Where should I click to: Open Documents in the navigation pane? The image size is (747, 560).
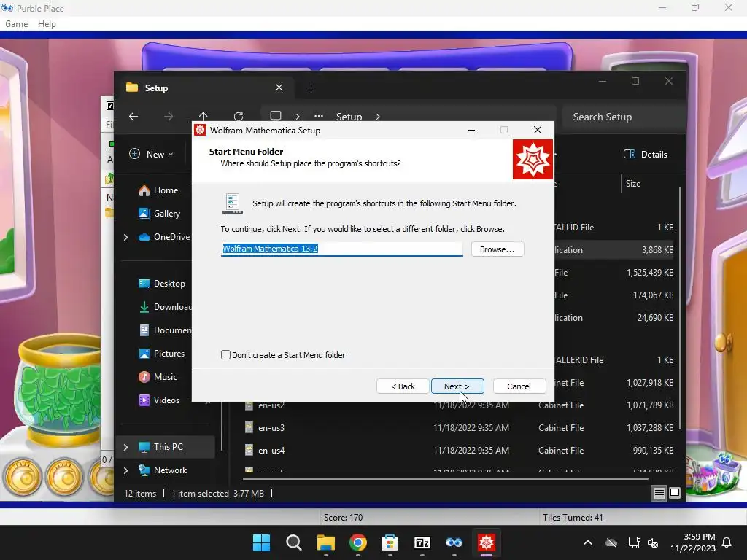165,330
